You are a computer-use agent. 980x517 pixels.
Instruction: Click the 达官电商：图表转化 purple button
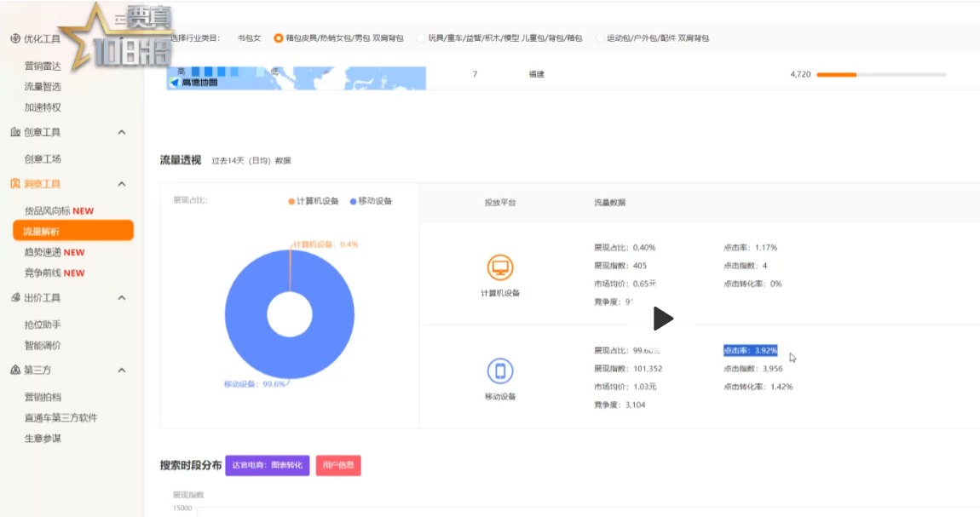(267, 465)
